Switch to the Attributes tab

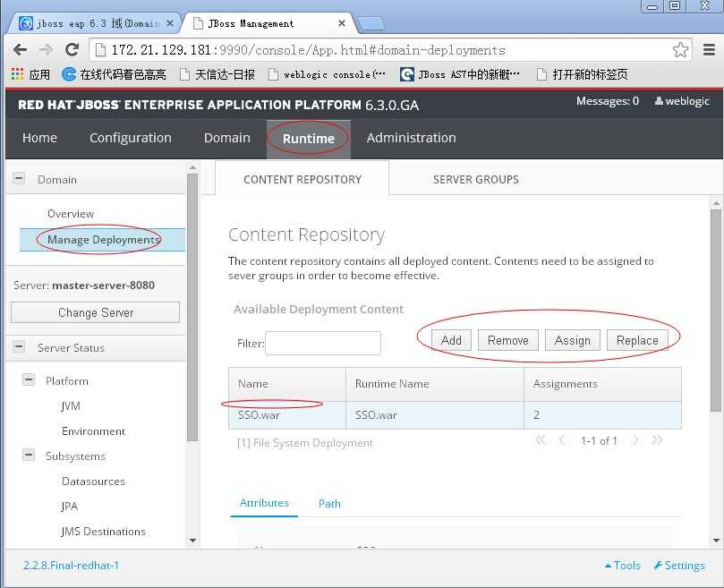pyautogui.click(x=264, y=503)
